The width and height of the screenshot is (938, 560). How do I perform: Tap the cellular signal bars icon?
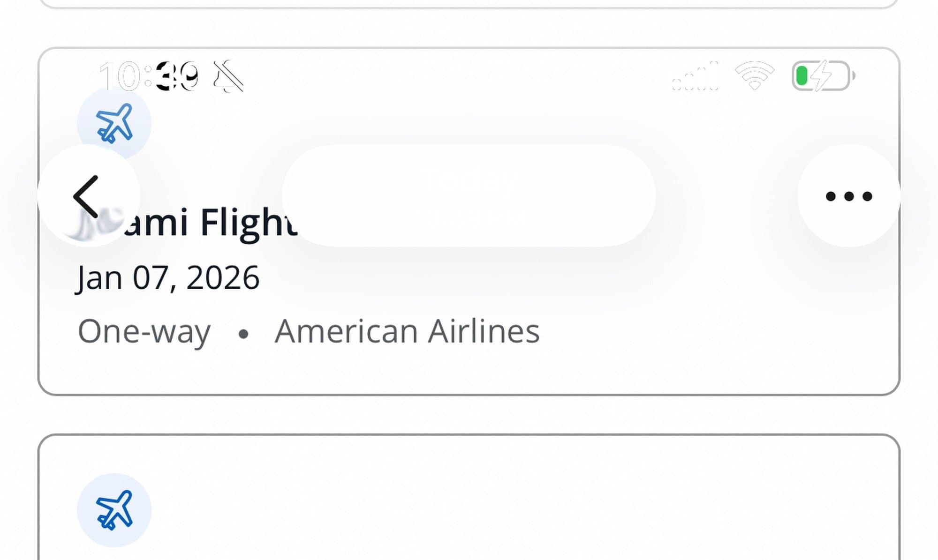(x=695, y=76)
